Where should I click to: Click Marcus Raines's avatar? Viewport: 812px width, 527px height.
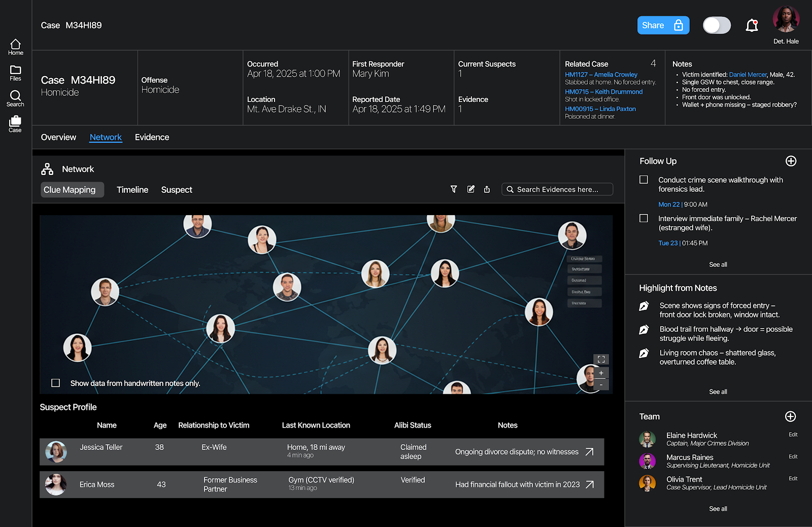pyautogui.click(x=647, y=461)
